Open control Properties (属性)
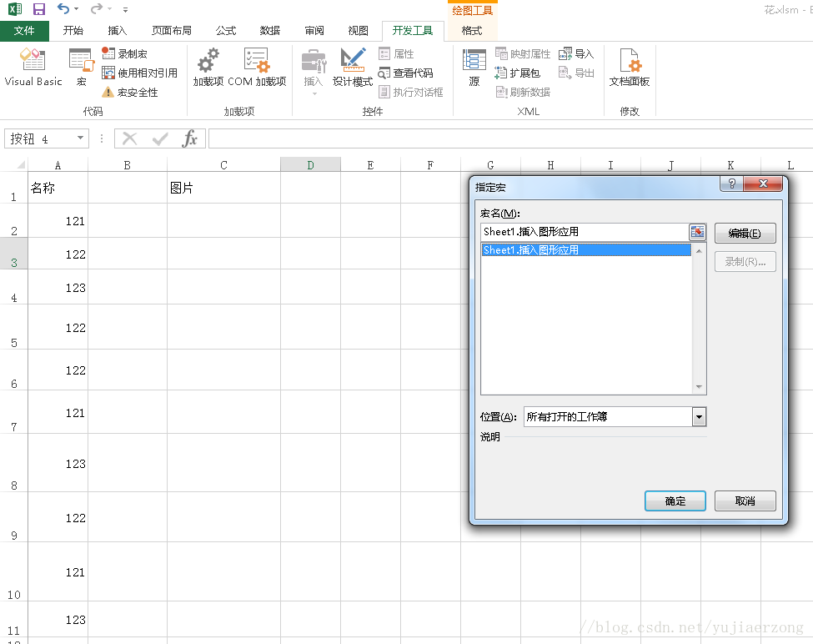This screenshot has height=644, width=813. pos(396,53)
